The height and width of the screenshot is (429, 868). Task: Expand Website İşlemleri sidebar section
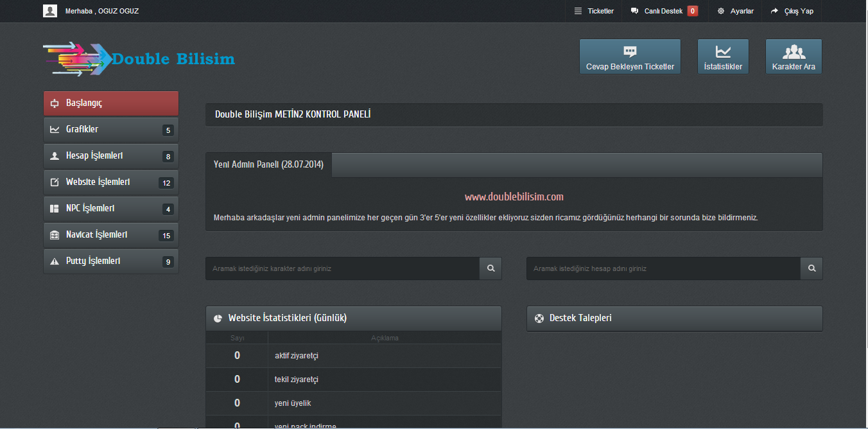(x=111, y=182)
